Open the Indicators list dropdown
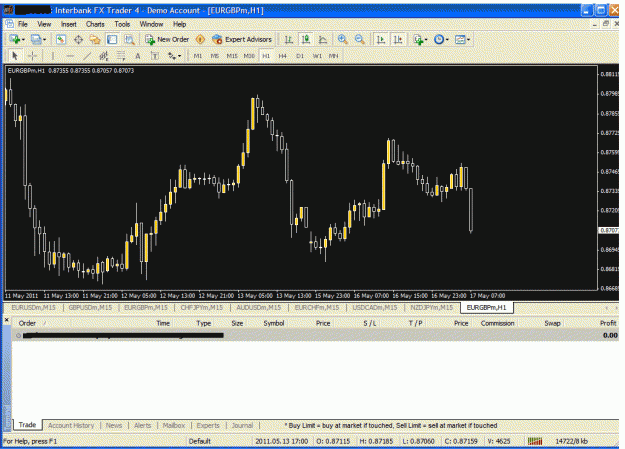 pos(420,39)
